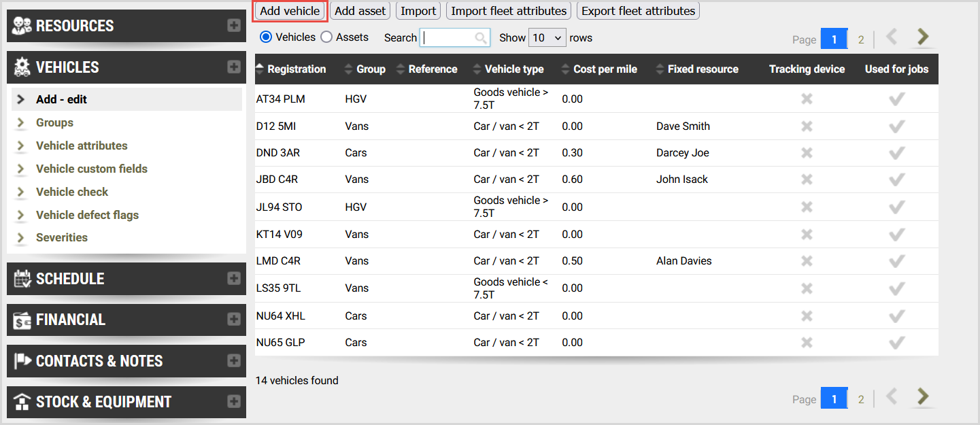Click the Contacts & Notes flag icon
Viewport: 980px width, 425px height.
coord(22,360)
